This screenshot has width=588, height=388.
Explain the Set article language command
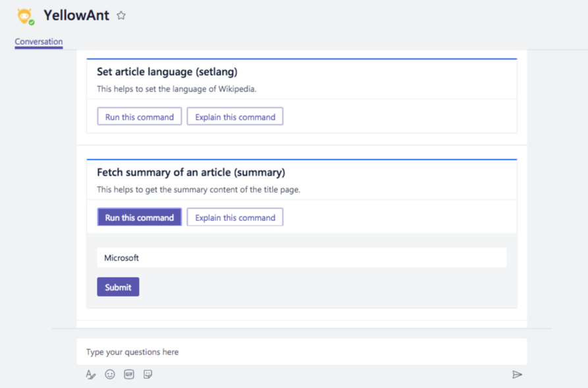tap(235, 117)
